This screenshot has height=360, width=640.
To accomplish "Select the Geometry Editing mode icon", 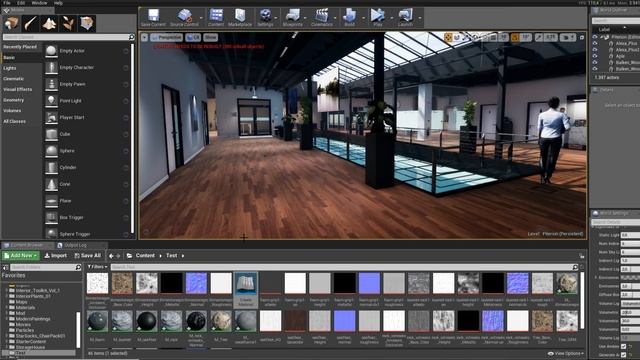I will point(87,24).
